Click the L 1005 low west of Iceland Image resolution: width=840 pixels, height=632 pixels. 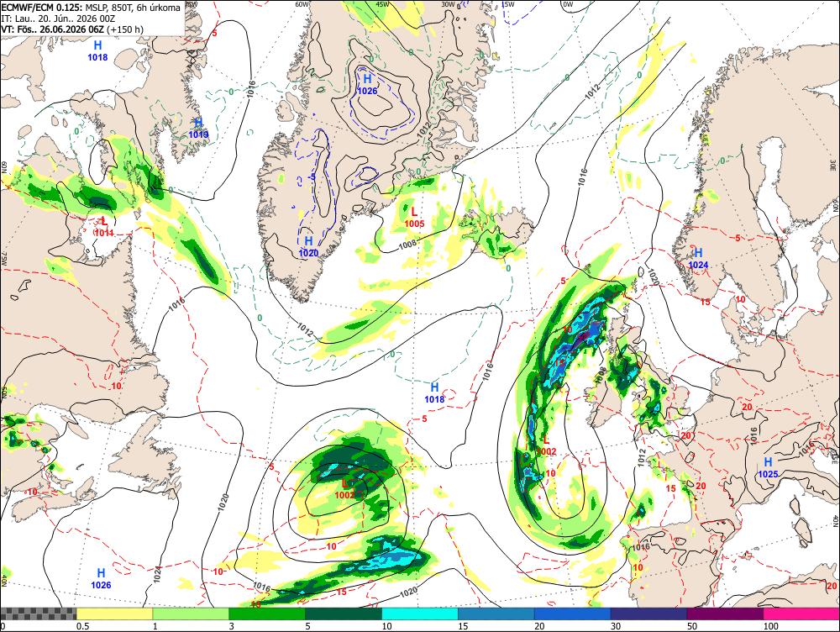coord(415,219)
